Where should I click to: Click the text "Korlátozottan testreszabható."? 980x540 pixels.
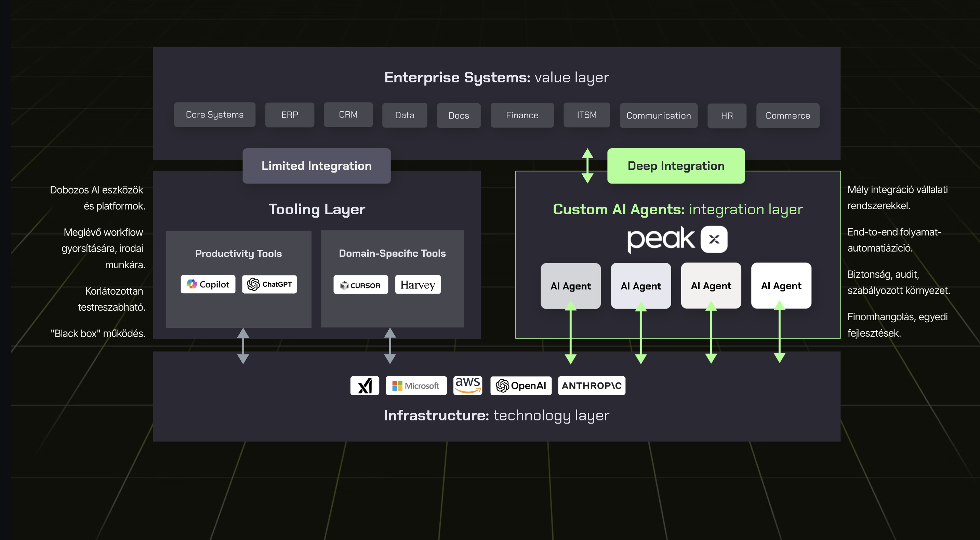pos(111,299)
